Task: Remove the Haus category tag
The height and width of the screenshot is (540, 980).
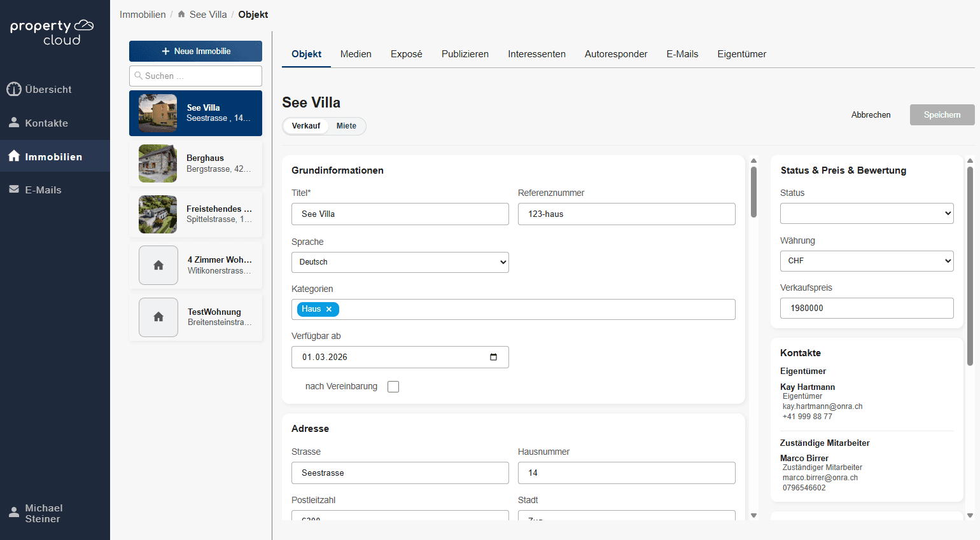Action: tap(329, 309)
